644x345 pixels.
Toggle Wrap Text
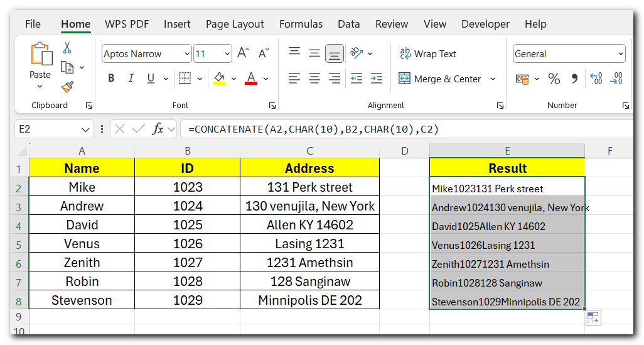pyautogui.click(x=428, y=54)
